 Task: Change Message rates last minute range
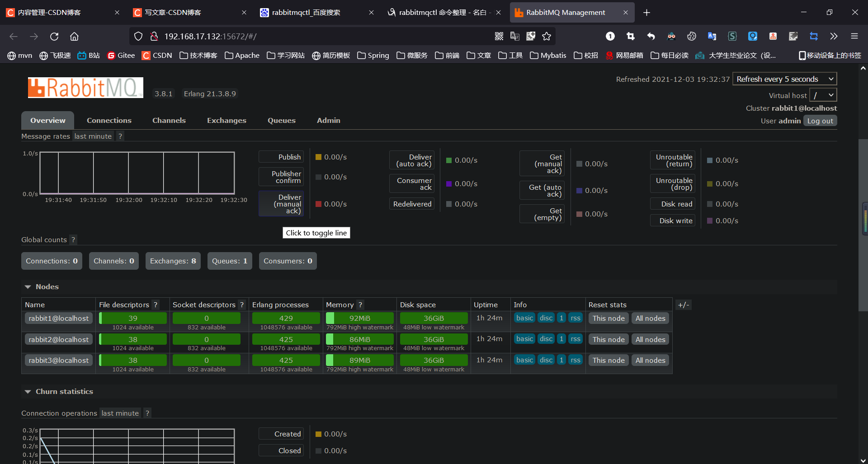pos(93,136)
